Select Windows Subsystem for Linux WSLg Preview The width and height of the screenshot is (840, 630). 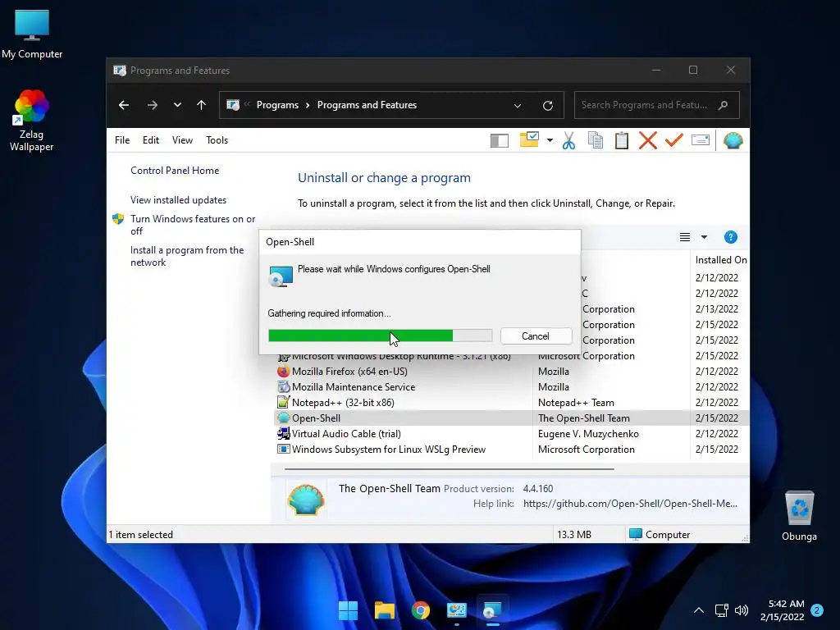pos(512,449)
